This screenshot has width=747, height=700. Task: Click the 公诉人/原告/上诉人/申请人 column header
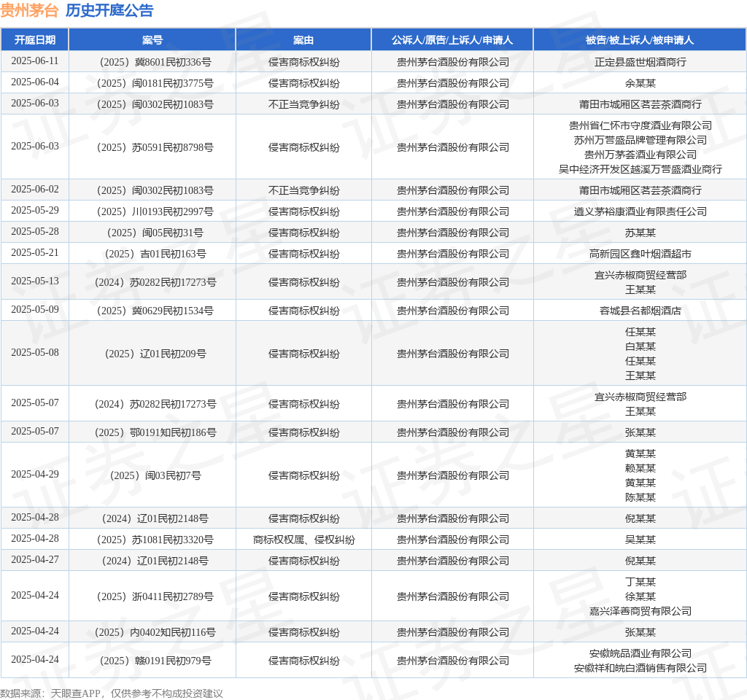click(452, 40)
